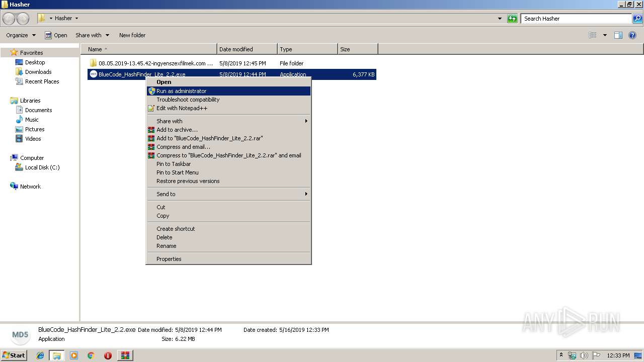Click the New folder button
The height and width of the screenshot is (362, 644).
click(x=132, y=35)
